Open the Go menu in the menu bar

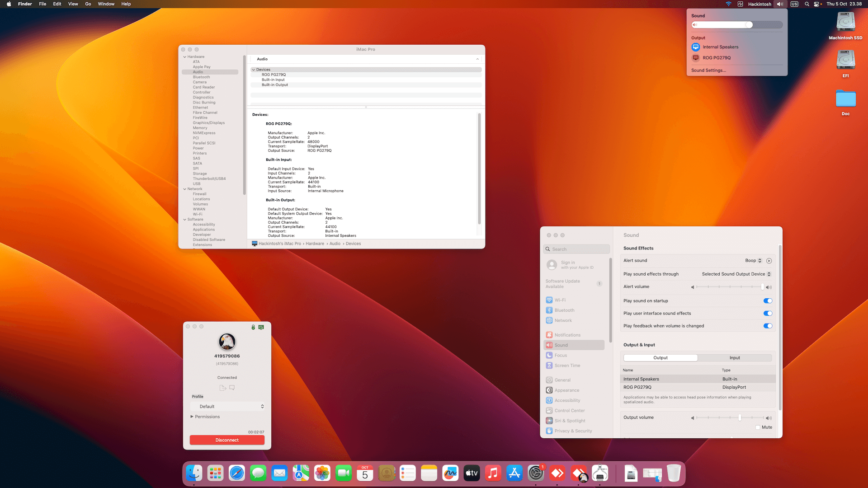(x=88, y=4)
